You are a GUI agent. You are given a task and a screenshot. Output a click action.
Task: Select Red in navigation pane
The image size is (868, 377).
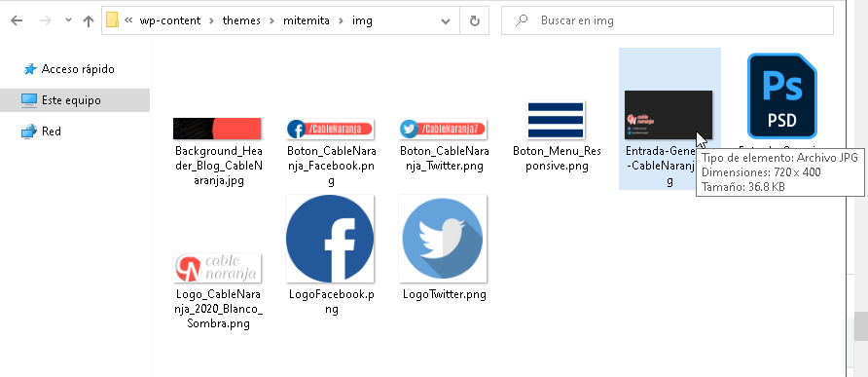[51, 132]
